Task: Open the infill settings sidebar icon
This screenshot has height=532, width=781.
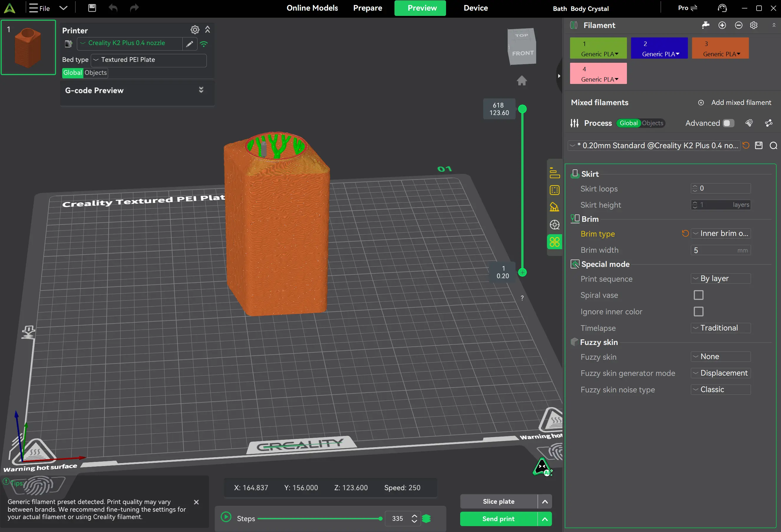Action: [554, 190]
